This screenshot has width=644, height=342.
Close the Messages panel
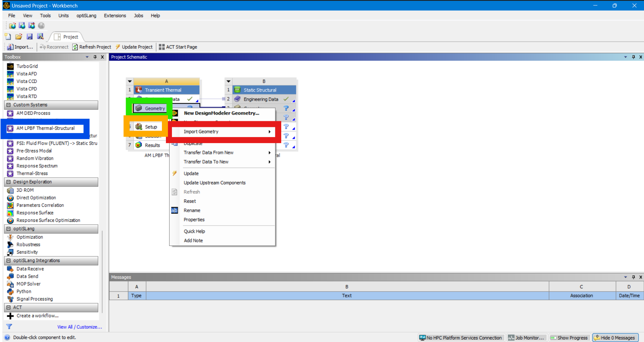641,277
